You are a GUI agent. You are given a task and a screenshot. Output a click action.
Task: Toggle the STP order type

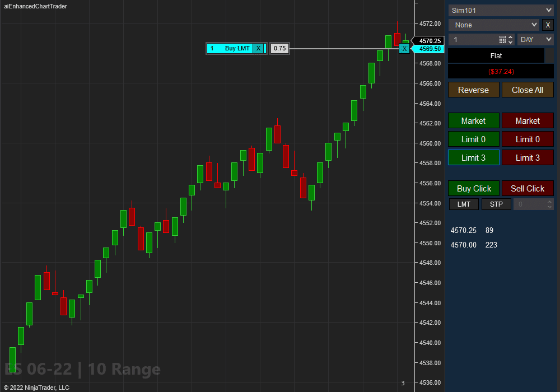496,204
